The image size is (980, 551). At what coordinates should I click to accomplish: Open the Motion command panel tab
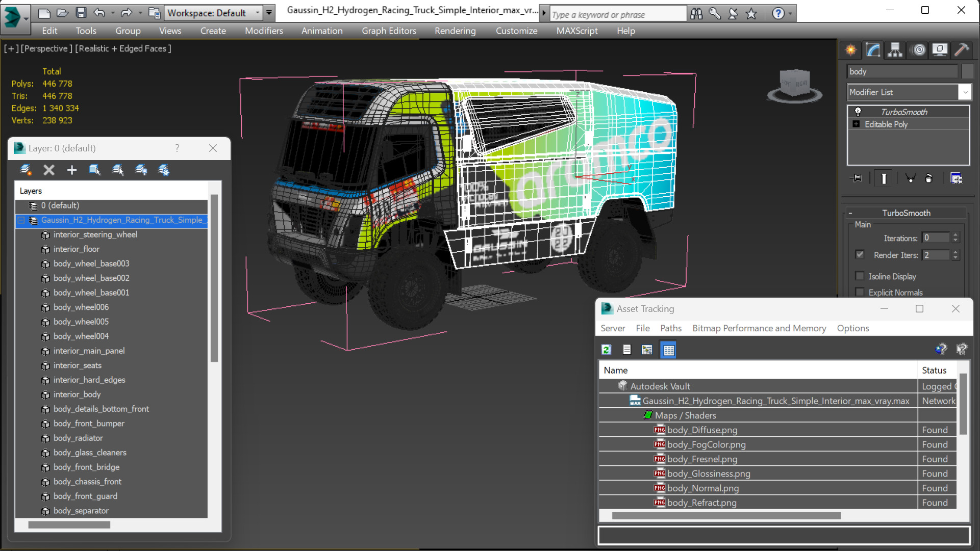pyautogui.click(x=918, y=50)
